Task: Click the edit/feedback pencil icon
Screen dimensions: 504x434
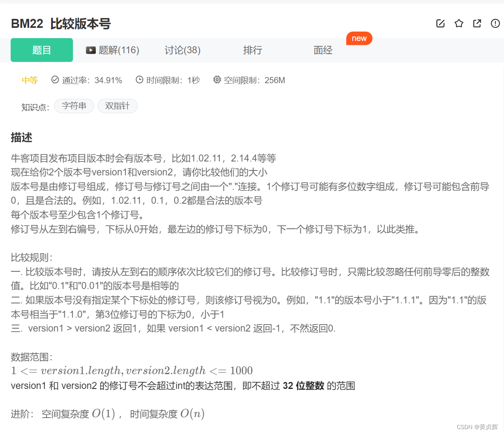Action: pyautogui.click(x=440, y=23)
